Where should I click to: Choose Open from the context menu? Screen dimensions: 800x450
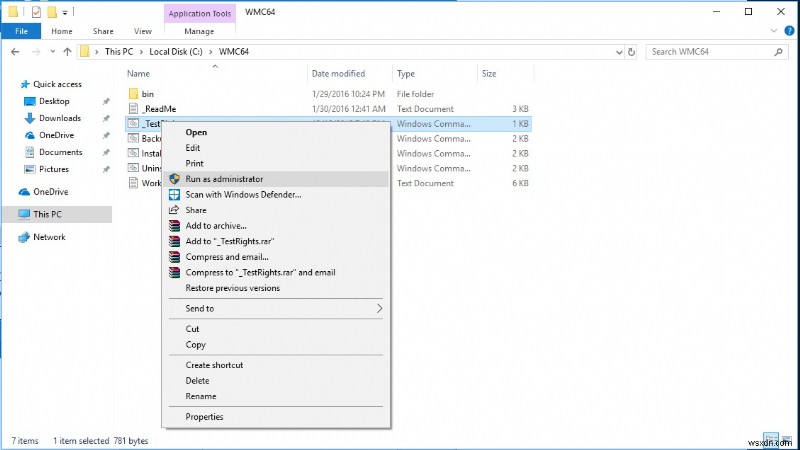point(196,132)
